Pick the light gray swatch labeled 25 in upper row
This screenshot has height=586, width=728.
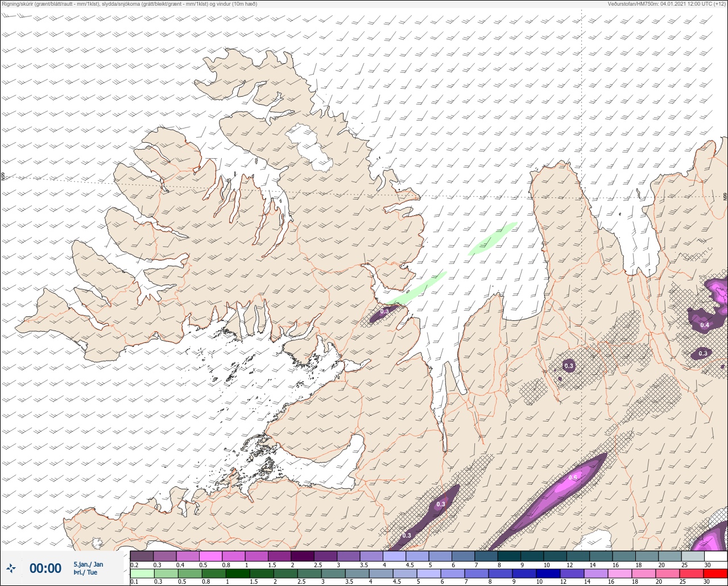pos(692,556)
